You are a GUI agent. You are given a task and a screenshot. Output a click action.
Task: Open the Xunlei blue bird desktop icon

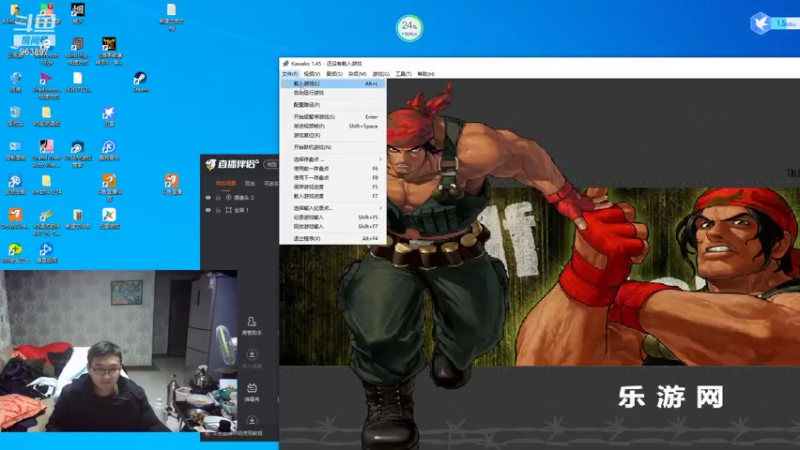click(109, 116)
